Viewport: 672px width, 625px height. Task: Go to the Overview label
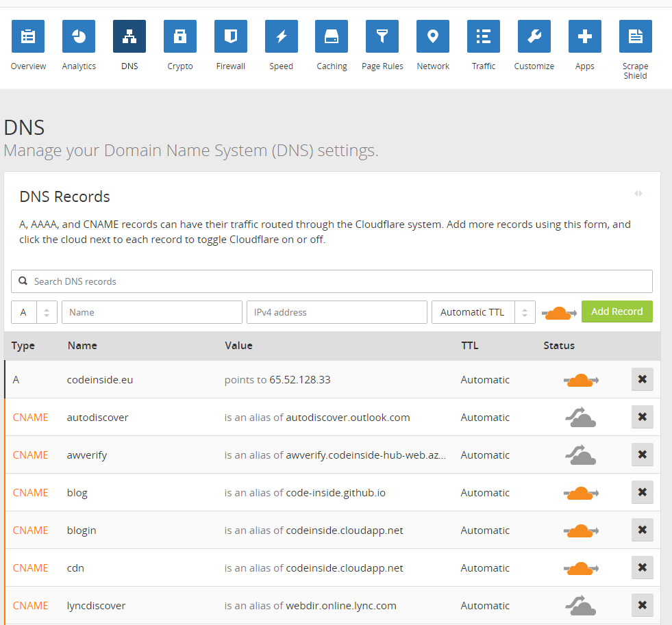(28, 66)
